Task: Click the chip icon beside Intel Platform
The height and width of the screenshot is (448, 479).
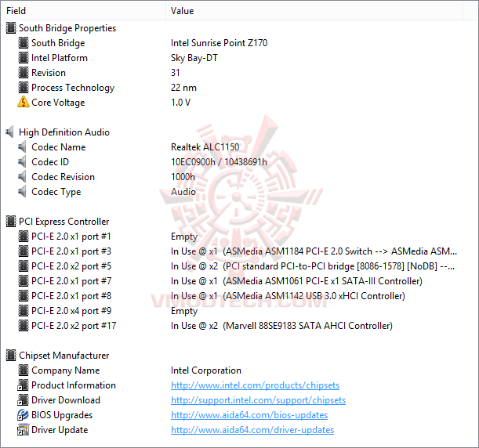Action: coord(24,58)
